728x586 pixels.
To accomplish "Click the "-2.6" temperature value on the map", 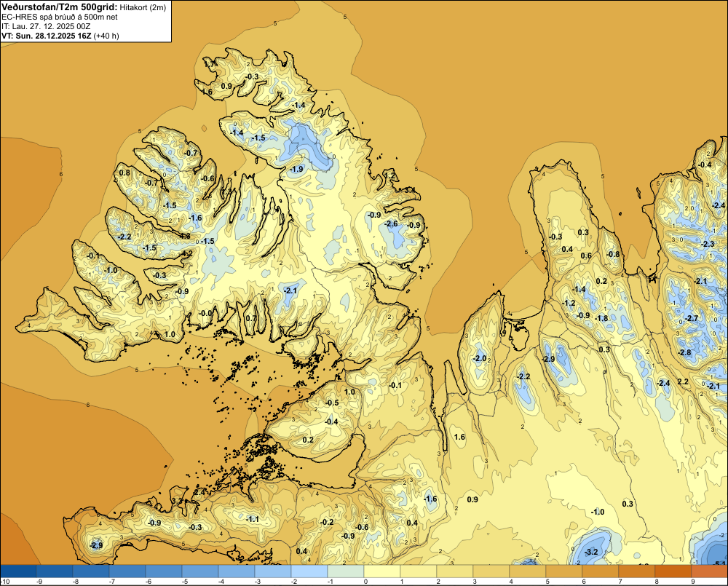I will (x=392, y=223).
